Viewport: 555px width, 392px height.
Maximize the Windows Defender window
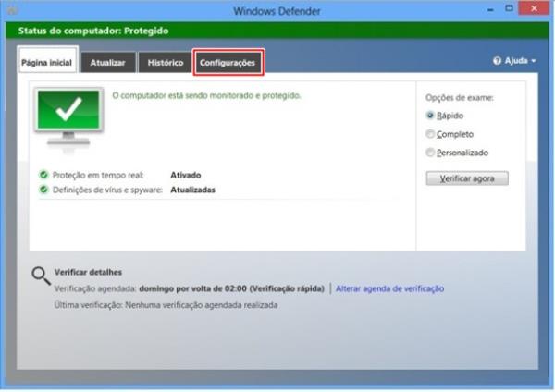coord(509,8)
